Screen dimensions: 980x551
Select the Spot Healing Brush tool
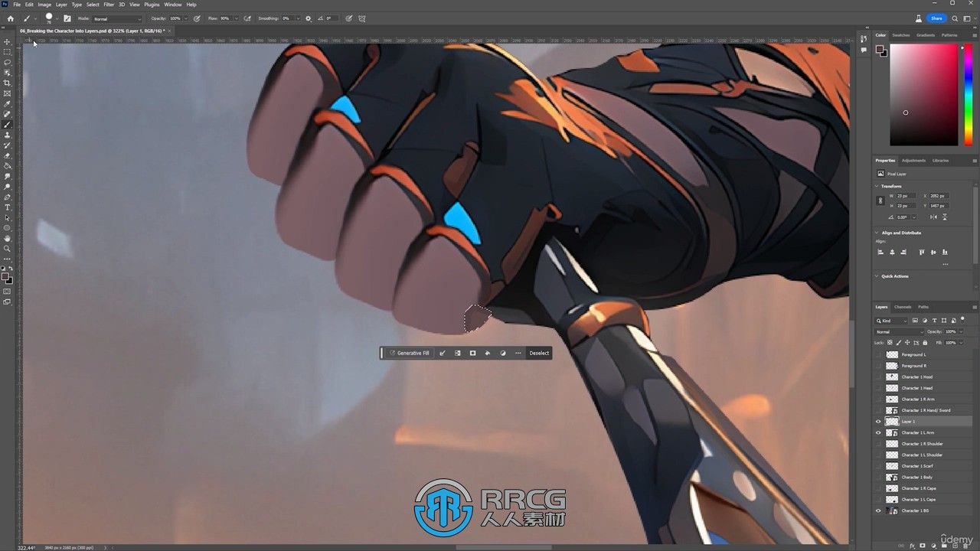coord(8,114)
